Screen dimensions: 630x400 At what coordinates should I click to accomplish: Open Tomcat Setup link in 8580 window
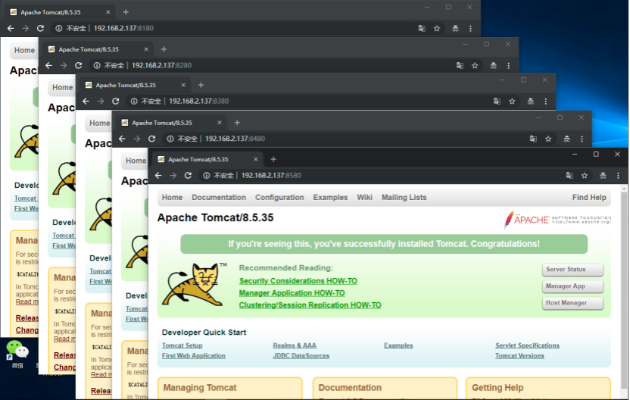(182, 345)
